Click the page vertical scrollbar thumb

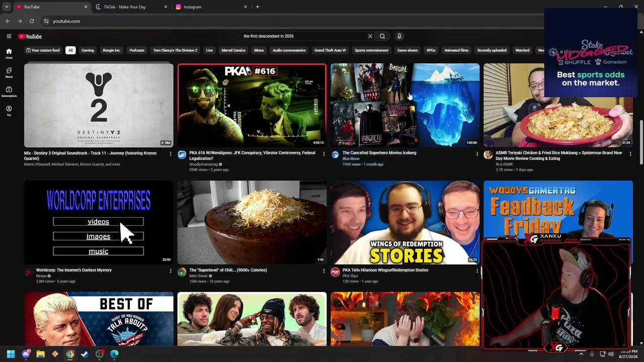point(641,142)
